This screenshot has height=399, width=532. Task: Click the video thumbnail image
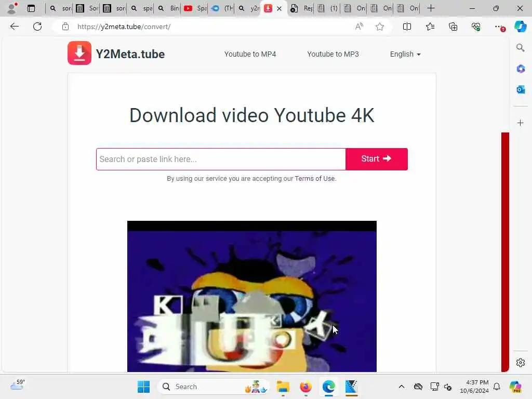pos(252,296)
